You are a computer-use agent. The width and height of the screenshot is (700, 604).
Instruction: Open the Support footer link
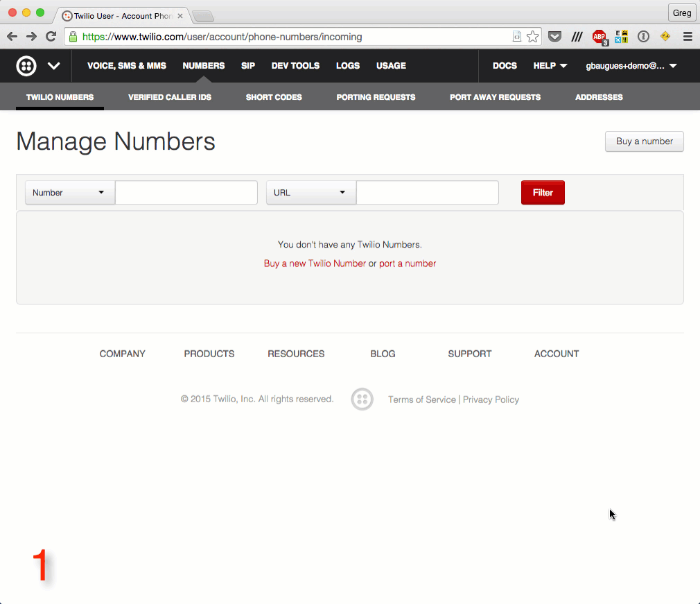[x=470, y=354]
